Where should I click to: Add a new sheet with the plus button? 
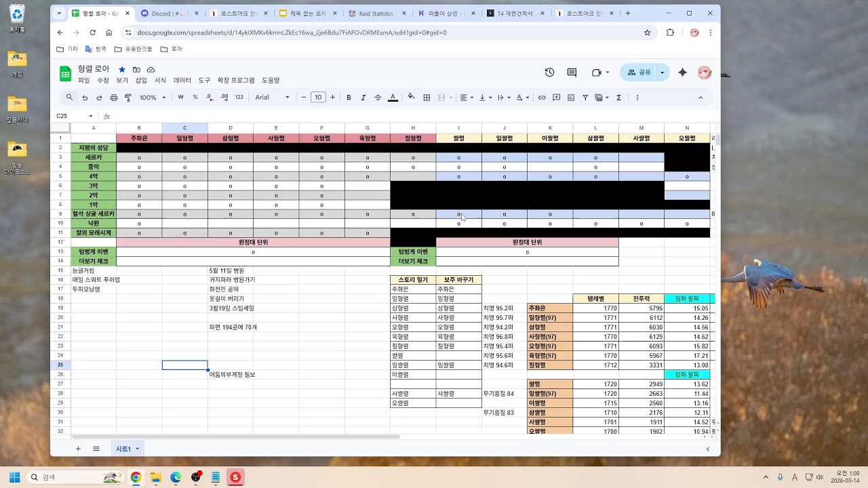tap(78, 449)
